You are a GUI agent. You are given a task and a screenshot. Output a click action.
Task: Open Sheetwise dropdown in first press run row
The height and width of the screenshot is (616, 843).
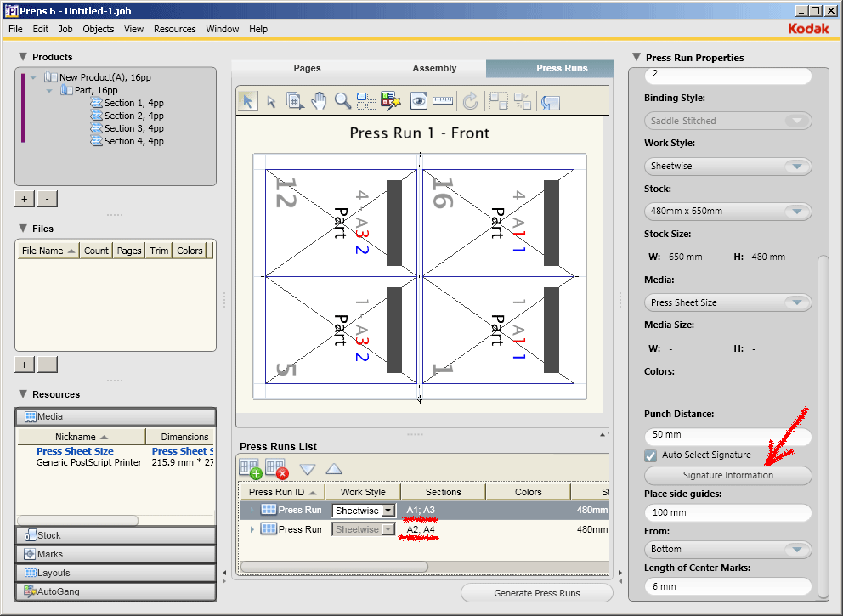tap(388, 510)
